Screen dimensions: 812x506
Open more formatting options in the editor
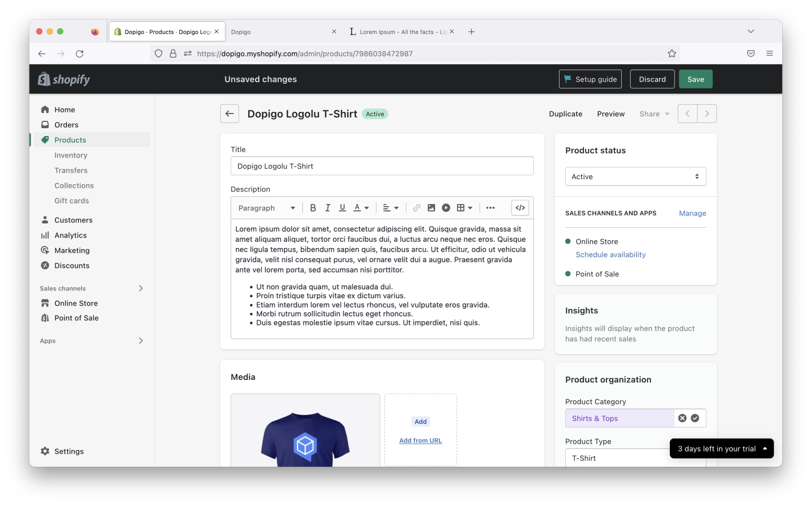point(490,208)
